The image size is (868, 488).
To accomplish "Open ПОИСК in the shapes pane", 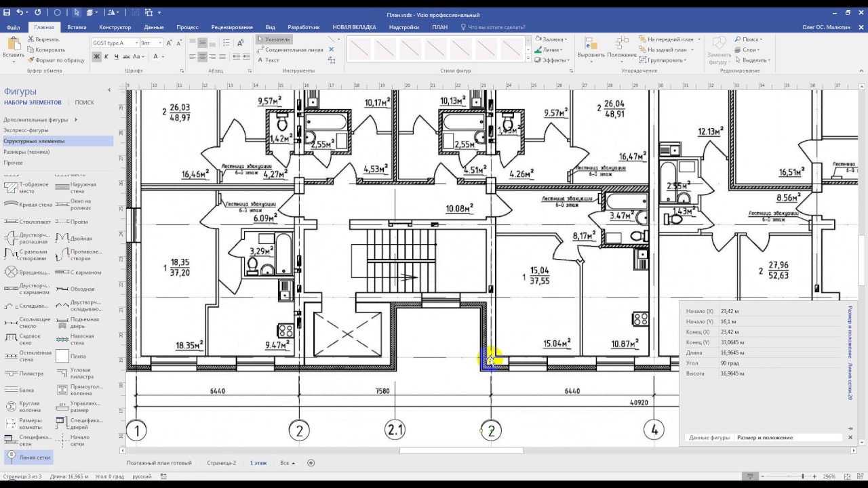I will [x=85, y=102].
